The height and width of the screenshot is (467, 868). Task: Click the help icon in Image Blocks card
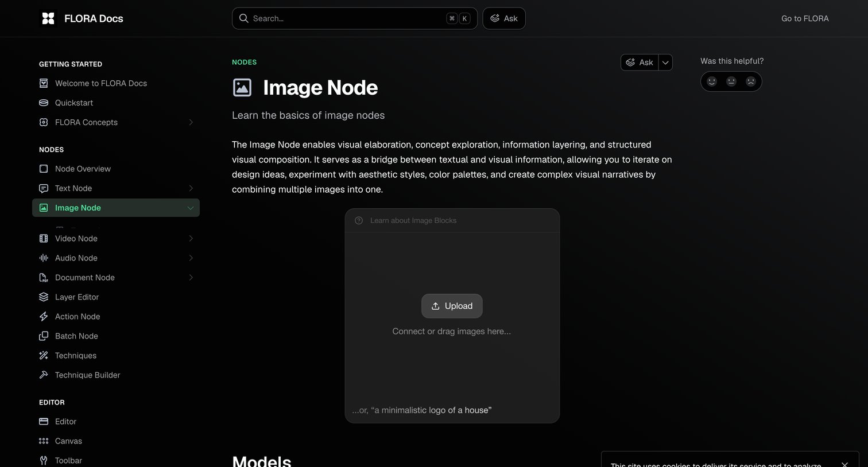pos(359,220)
